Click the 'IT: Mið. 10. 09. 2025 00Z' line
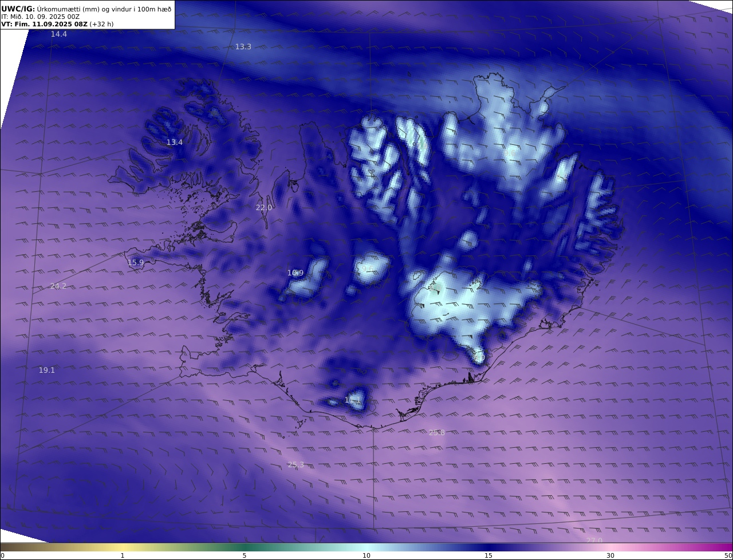The height and width of the screenshot is (560, 733). pos(40,17)
